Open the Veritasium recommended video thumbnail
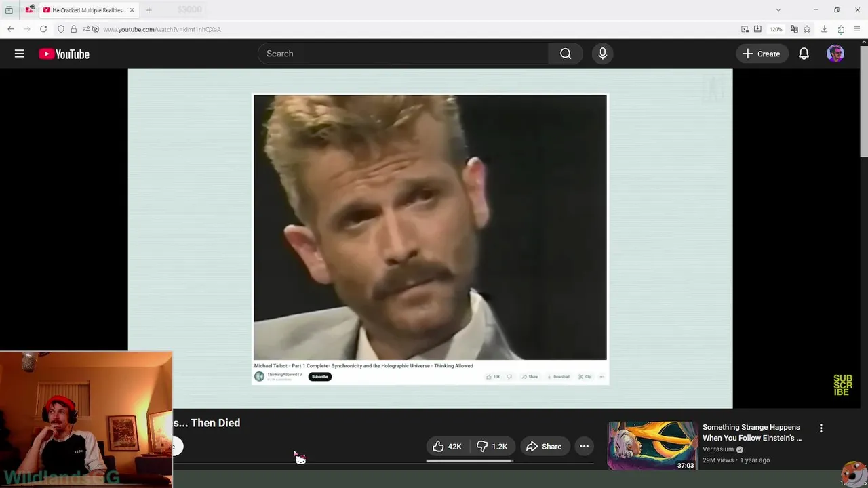 pos(652,445)
